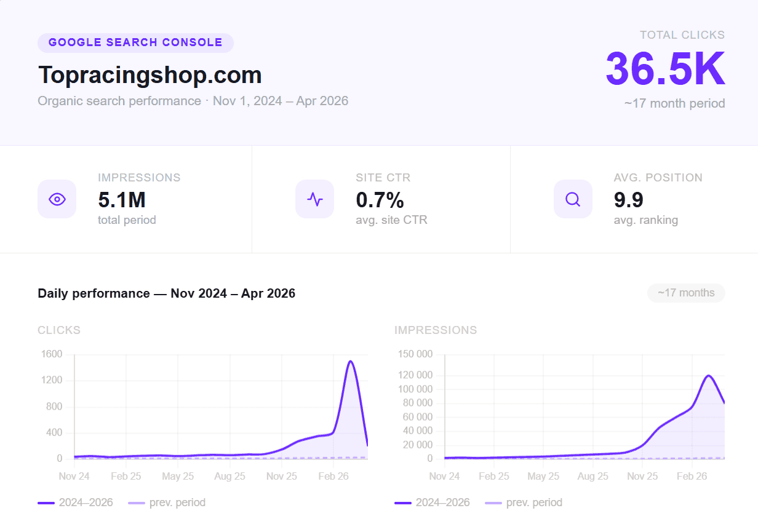Click May 25 tick on the Impressions chart

[x=545, y=476]
